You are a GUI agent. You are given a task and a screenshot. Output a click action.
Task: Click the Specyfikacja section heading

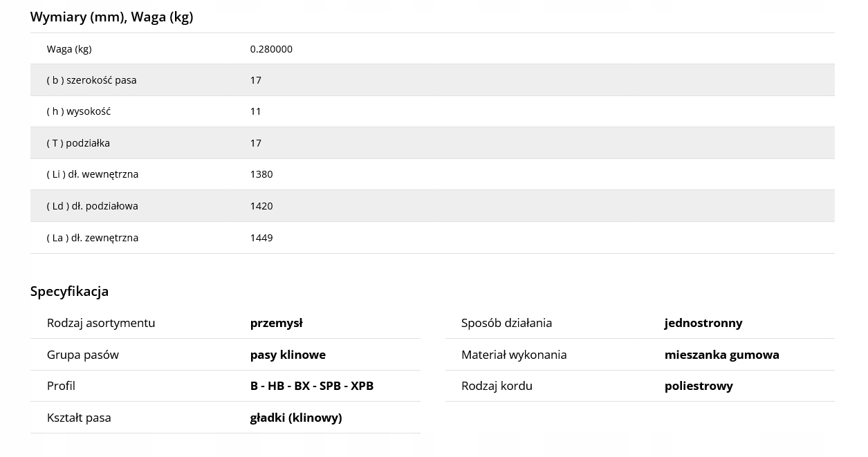69,291
